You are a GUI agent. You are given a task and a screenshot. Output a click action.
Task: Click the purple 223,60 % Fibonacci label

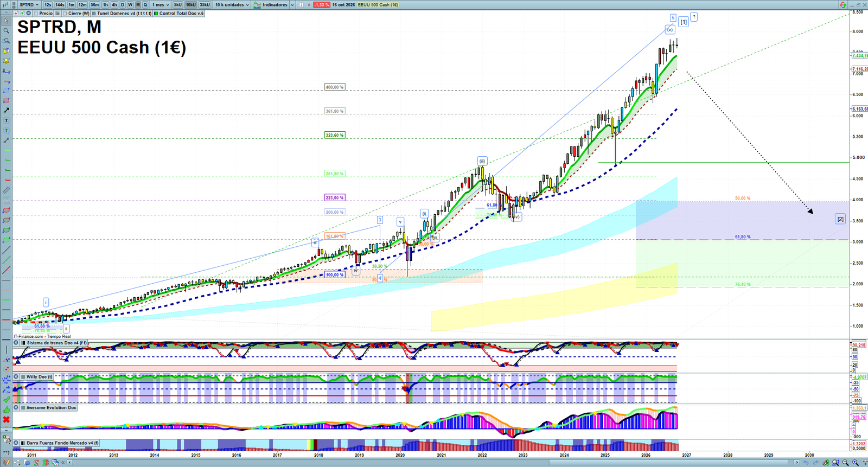tap(335, 198)
